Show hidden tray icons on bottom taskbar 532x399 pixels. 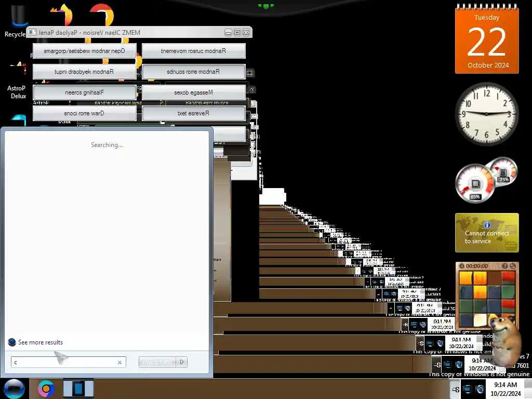(x=455, y=389)
